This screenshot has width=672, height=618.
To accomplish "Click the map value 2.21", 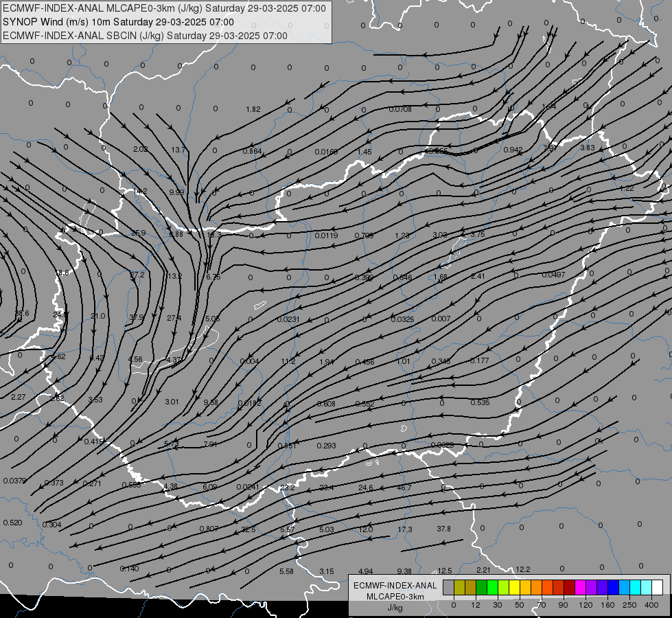I will (483, 570).
